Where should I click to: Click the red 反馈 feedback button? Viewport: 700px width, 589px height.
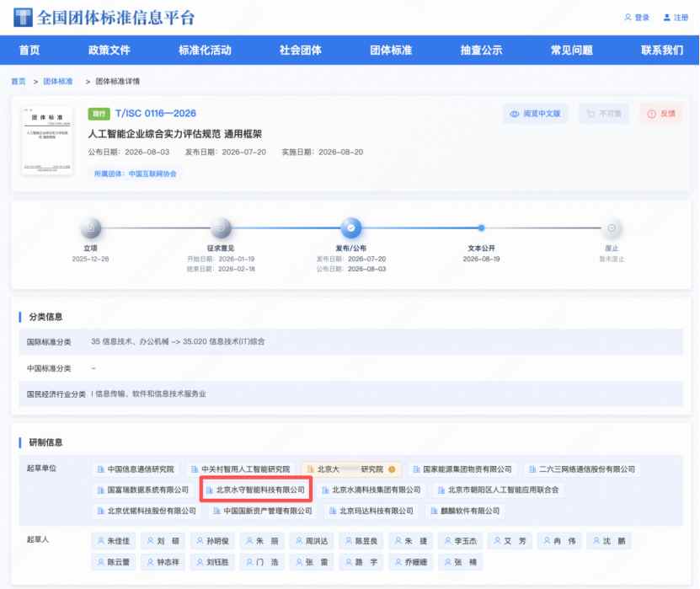click(661, 114)
